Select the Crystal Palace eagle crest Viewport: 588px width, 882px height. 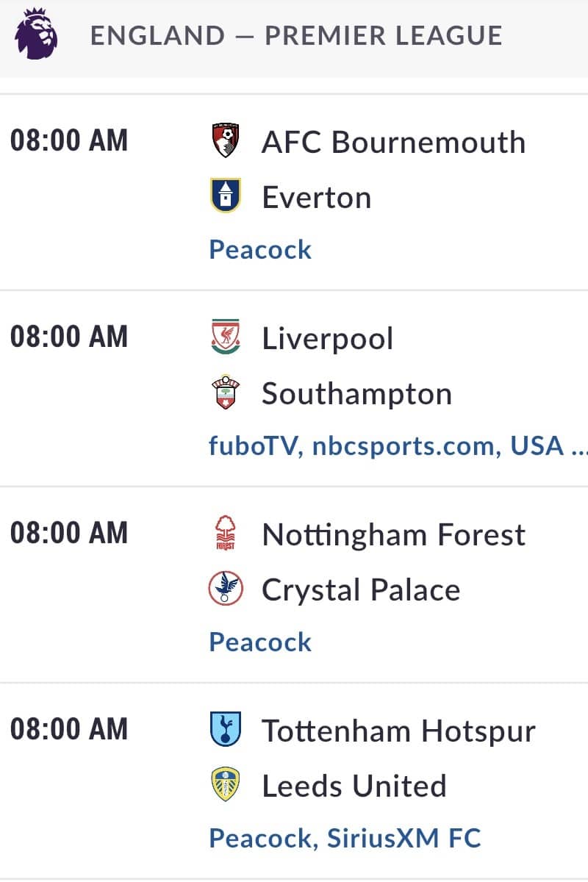(226, 589)
